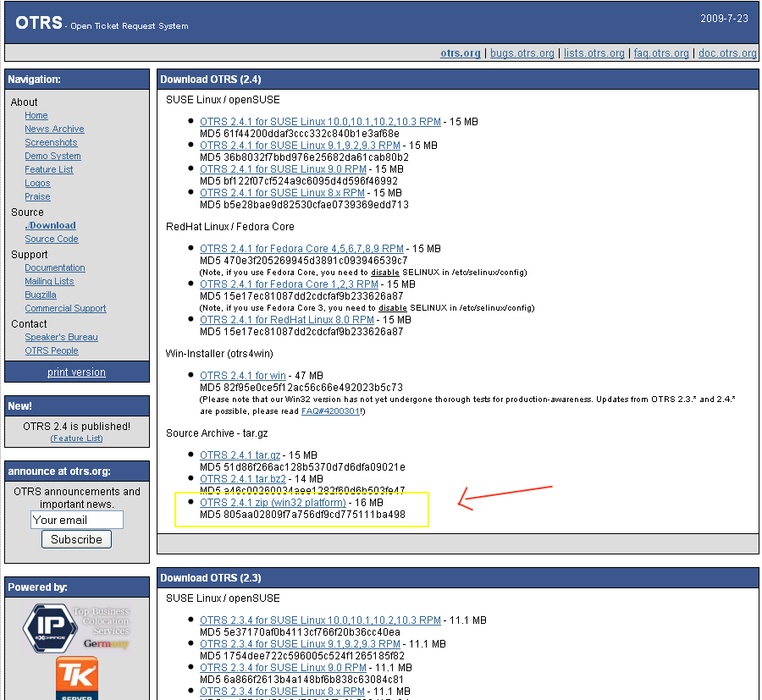Screen dimensions: 762x700
Task: Download OTRS 2.4.1 for win installer
Action: pos(242,376)
